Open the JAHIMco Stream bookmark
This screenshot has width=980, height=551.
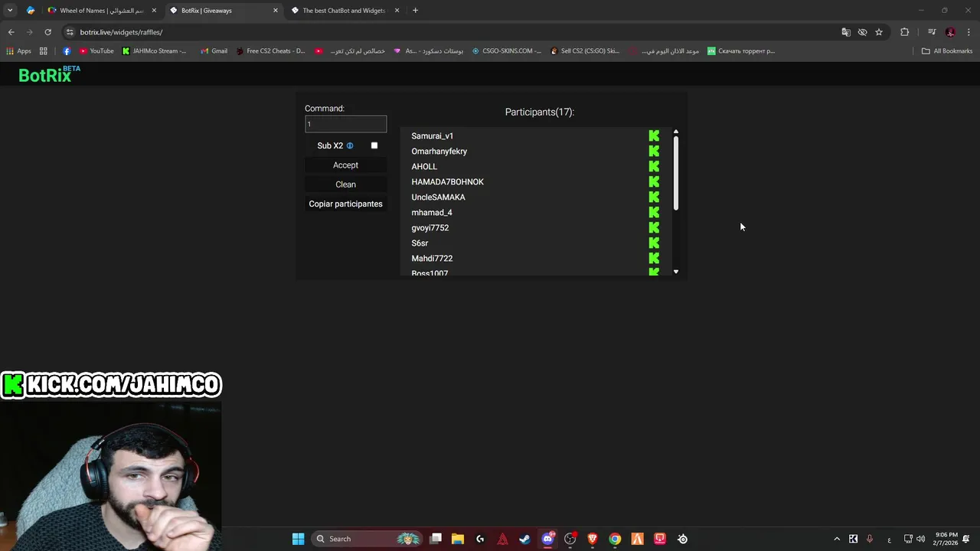[x=154, y=51]
